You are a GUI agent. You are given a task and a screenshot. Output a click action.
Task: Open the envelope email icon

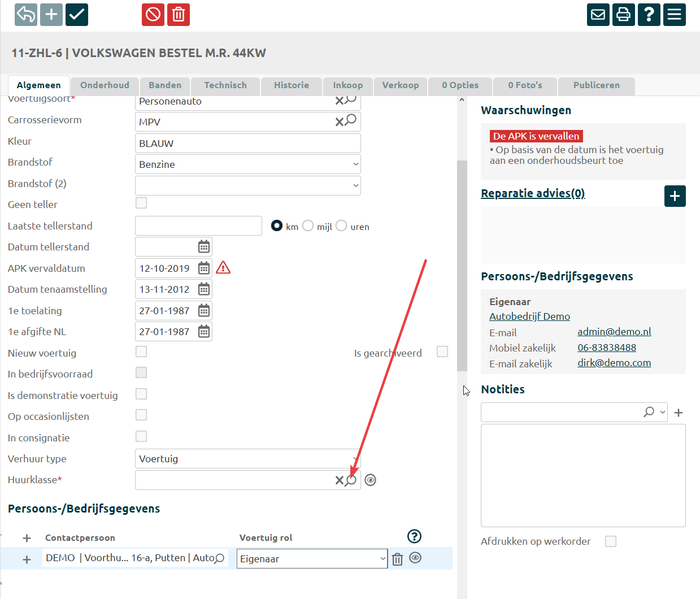[x=598, y=15]
